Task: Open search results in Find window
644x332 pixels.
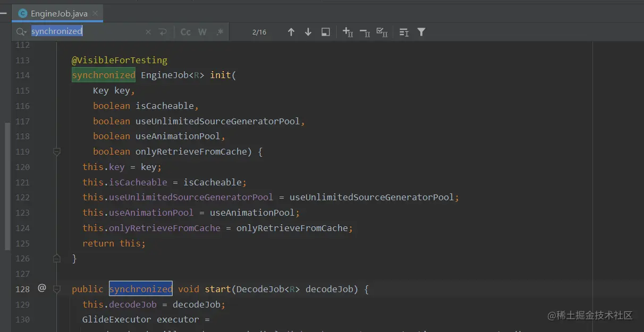Action: tap(326, 32)
